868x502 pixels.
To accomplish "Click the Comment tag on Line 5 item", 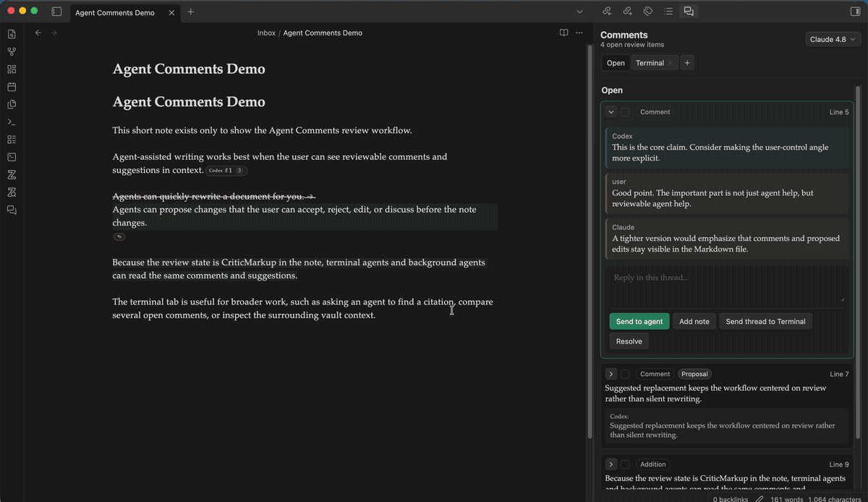I will click(655, 112).
